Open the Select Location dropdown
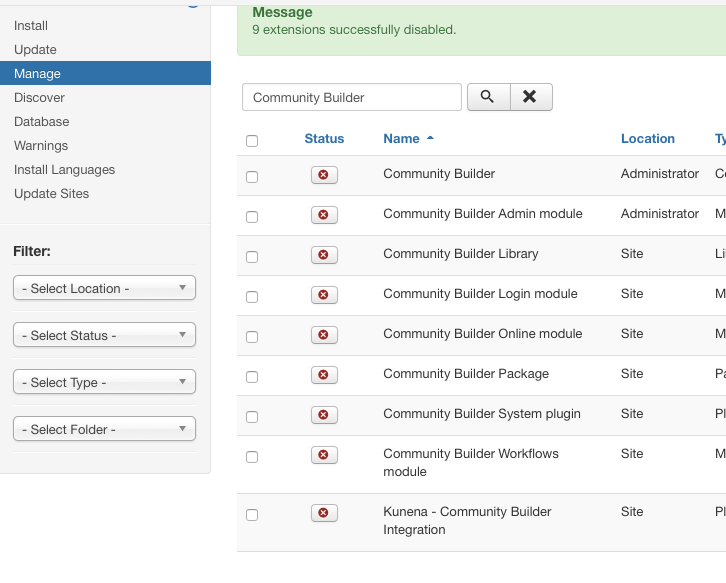726x583 pixels. click(x=105, y=288)
